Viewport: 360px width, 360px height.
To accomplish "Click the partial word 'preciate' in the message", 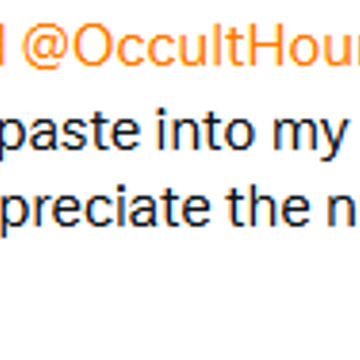I will click(105, 210).
